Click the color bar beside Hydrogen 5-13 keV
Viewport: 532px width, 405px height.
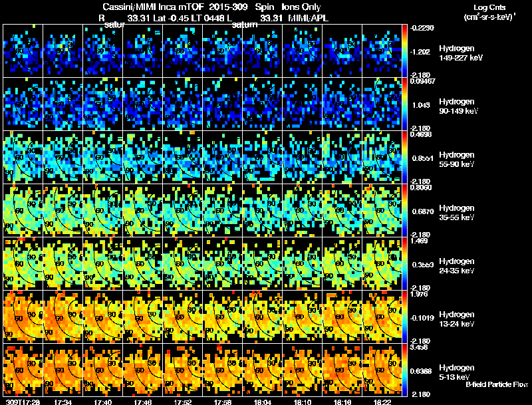pyautogui.click(x=404, y=370)
